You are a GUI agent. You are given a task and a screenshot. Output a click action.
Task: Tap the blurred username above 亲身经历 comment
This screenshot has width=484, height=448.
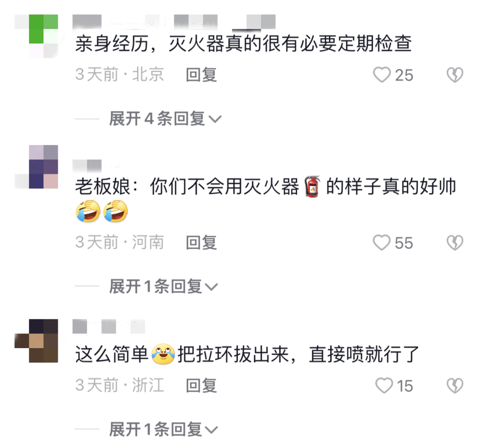174,22
